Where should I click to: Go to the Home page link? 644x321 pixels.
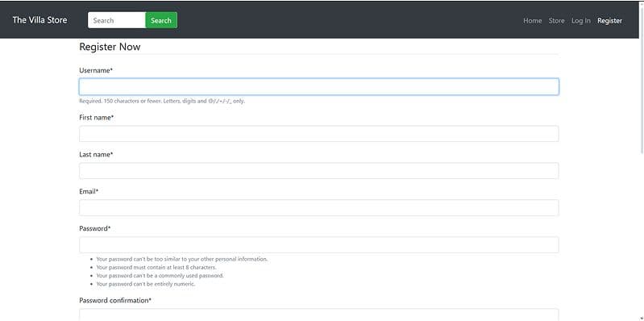click(x=532, y=20)
